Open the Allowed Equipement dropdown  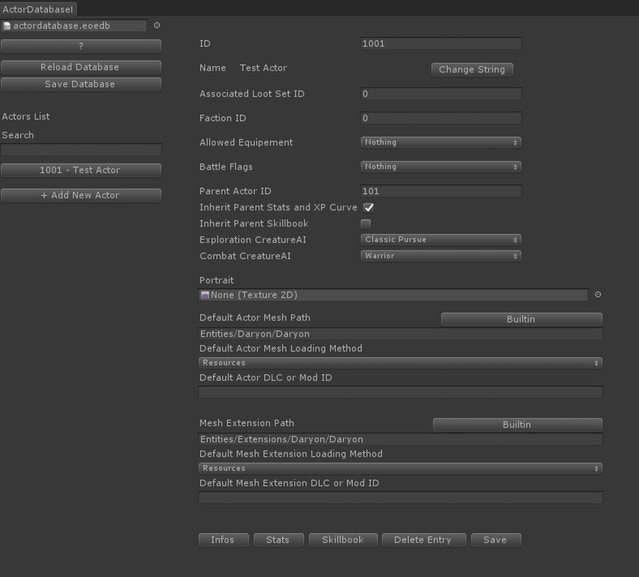(440, 143)
